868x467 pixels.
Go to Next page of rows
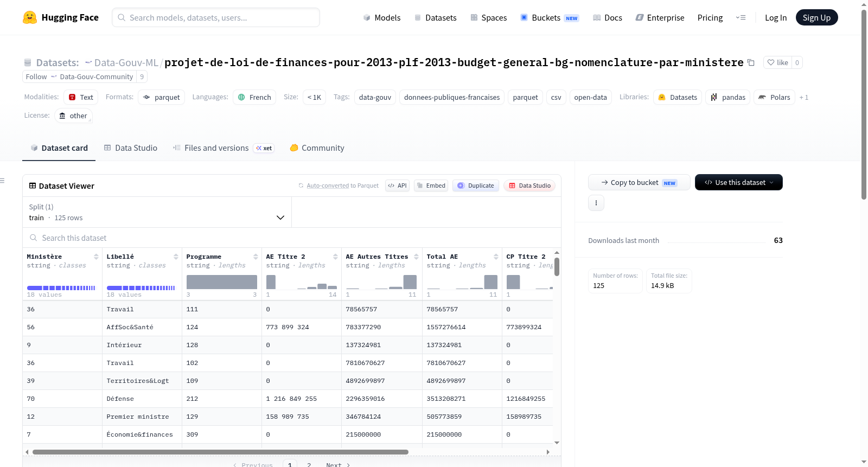coord(338,464)
